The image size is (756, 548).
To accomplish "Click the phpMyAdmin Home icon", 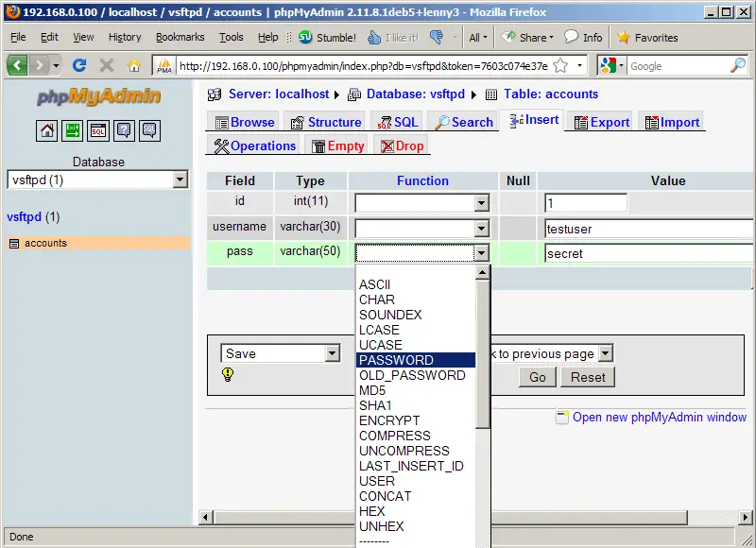I will [x=46, y=130].
